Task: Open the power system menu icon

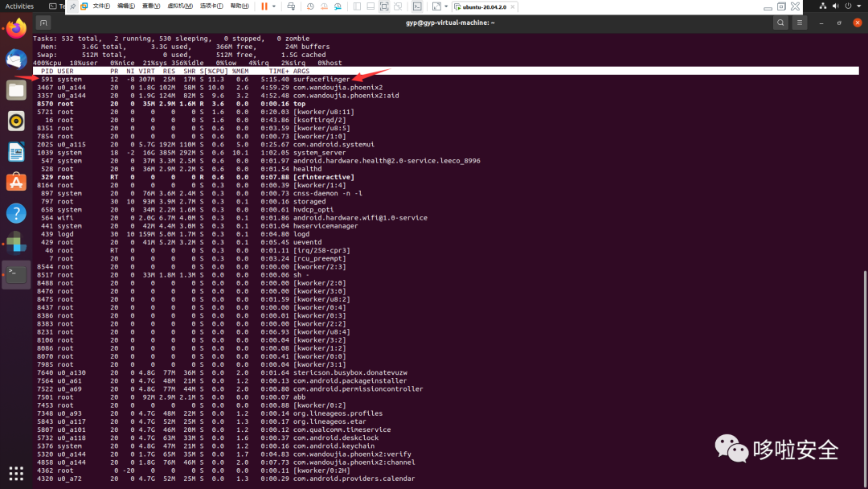Action: (x=848, y=6)
